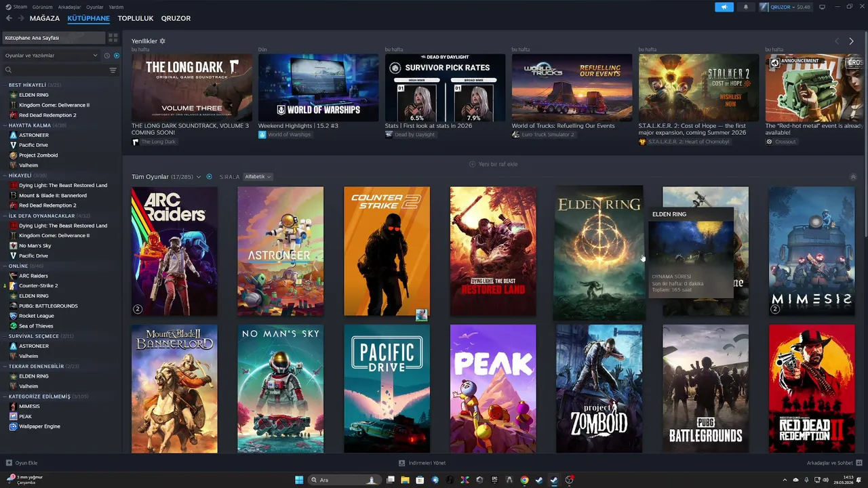Screen dimensions: 868x488
Task: Click Oyun Ekle at bottom left
Action: pos(22,463)
